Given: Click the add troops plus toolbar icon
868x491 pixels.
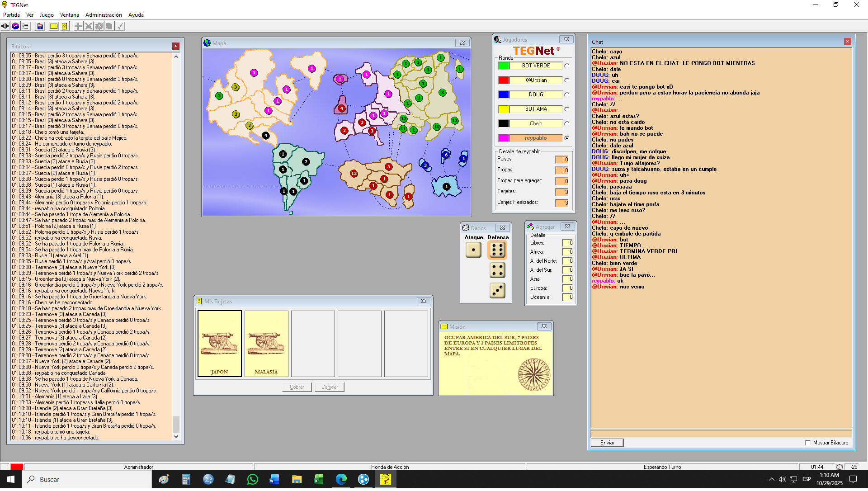Looking at the screenshot, I should click(x=78, y=26).
